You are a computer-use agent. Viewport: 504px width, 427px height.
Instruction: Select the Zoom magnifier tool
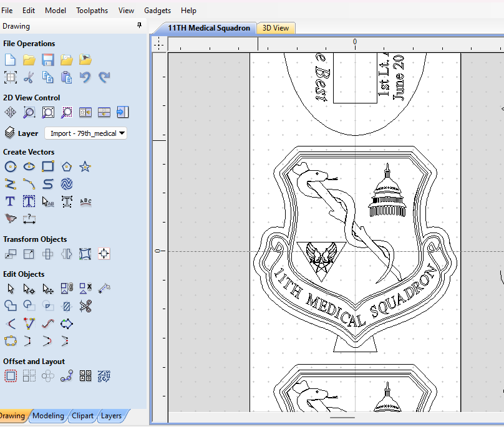(x=29, y=112)
